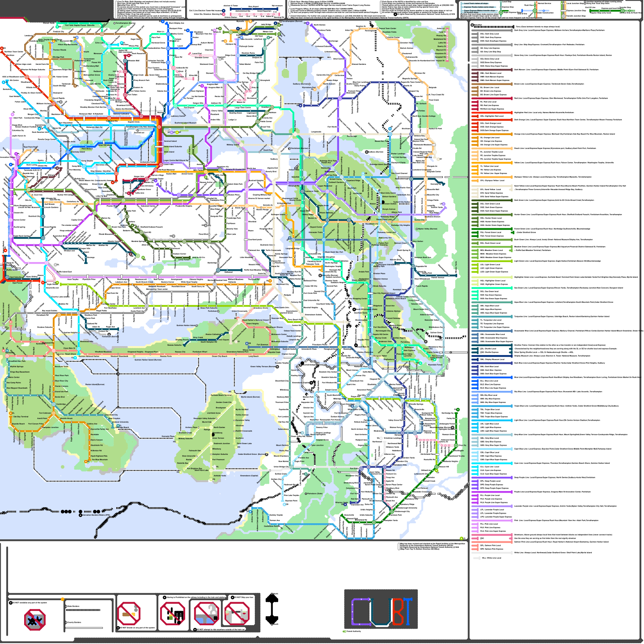Click the Myrtle Island (Burrow) label
Viewport: 644px width, 644px height.
[x=250, y=397]
